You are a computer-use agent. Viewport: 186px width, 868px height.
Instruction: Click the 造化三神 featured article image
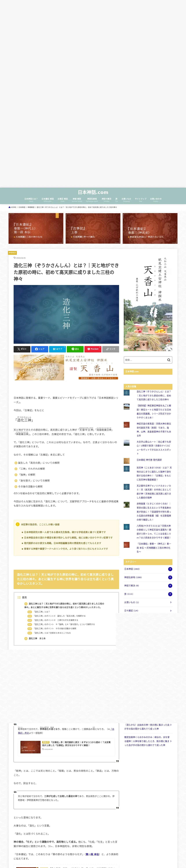tap(66, 314)
